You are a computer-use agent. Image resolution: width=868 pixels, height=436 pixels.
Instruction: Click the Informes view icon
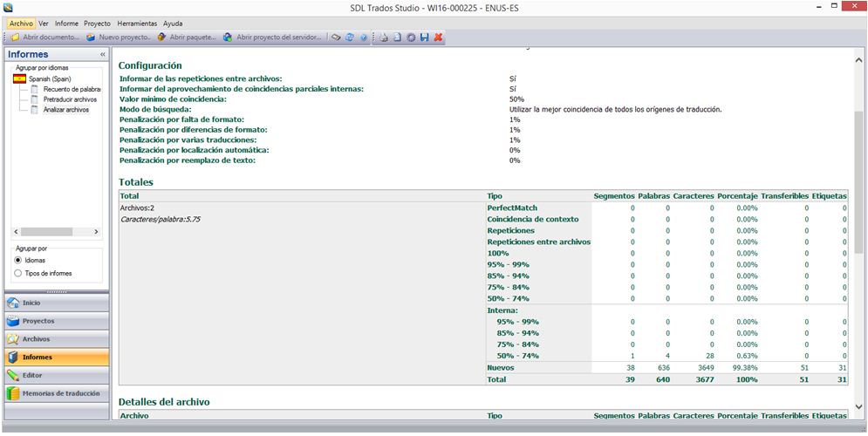pyautogui.click(x=13, y=358)
